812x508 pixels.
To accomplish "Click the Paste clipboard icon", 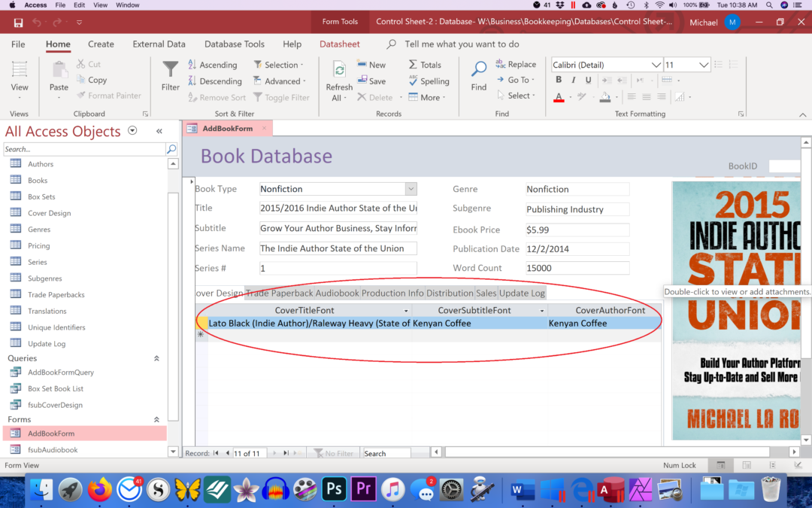I will [59, 70].
